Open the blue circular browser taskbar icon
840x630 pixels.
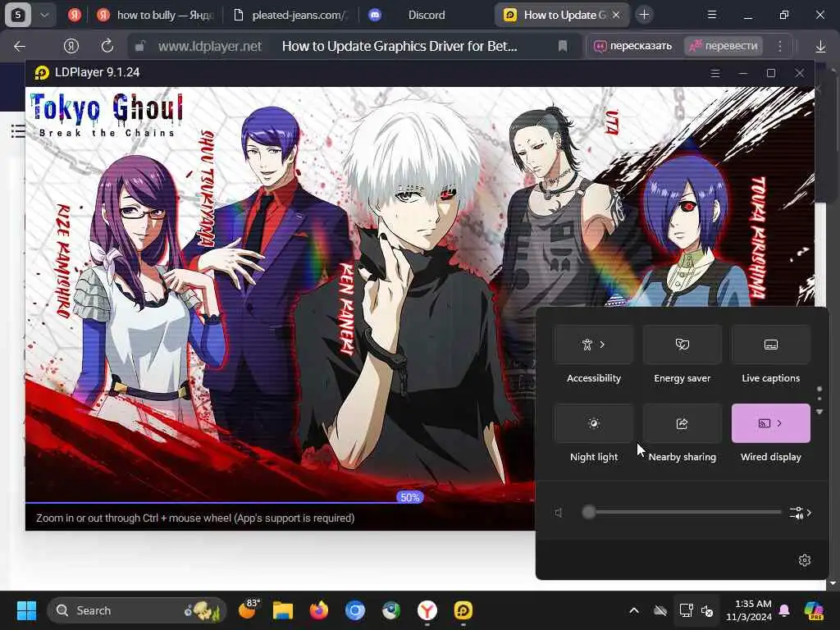coord(354,610)
